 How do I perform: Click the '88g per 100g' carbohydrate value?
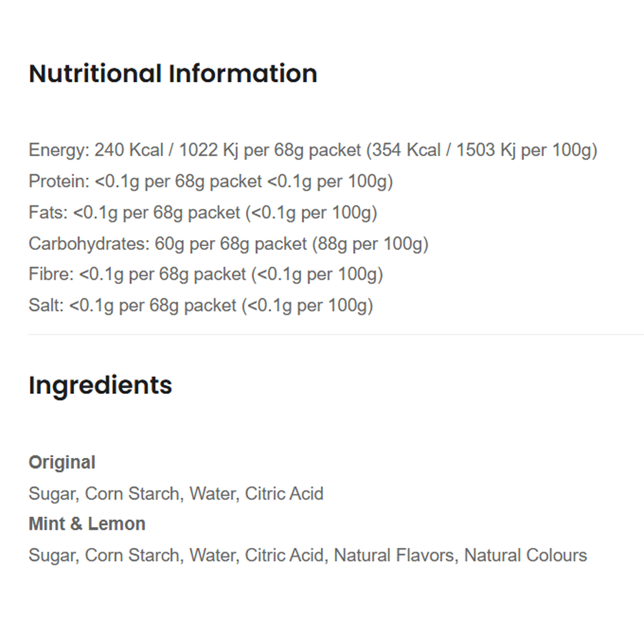370,244
